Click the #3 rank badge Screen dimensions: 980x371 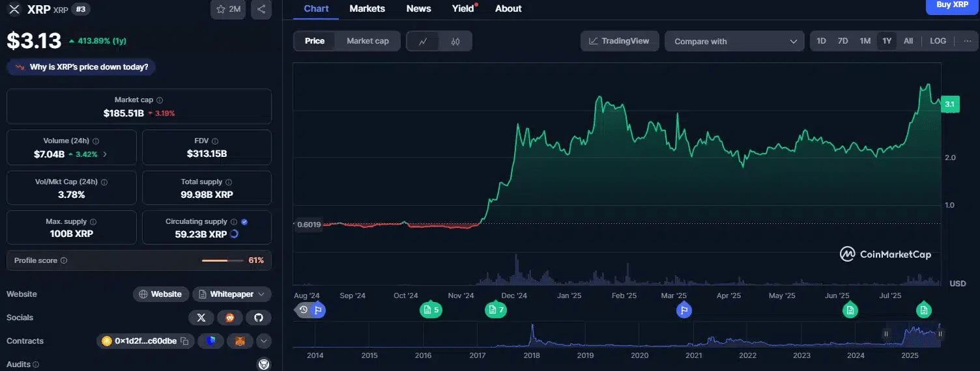[80, 9]
